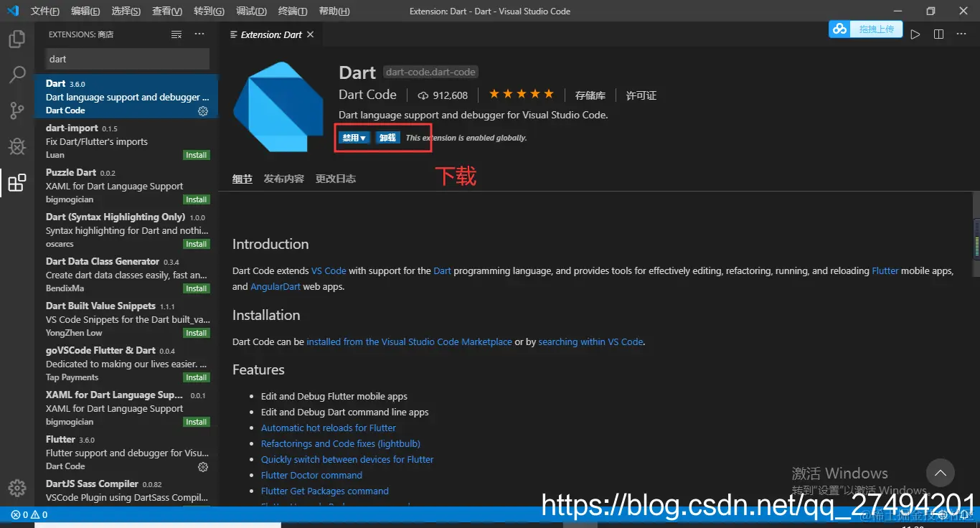
Task: Select the Dart 3.6.0 extension list item
Action: 126,97
